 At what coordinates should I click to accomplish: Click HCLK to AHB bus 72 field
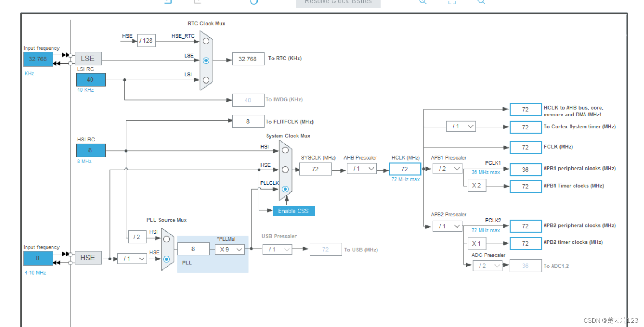526,110
